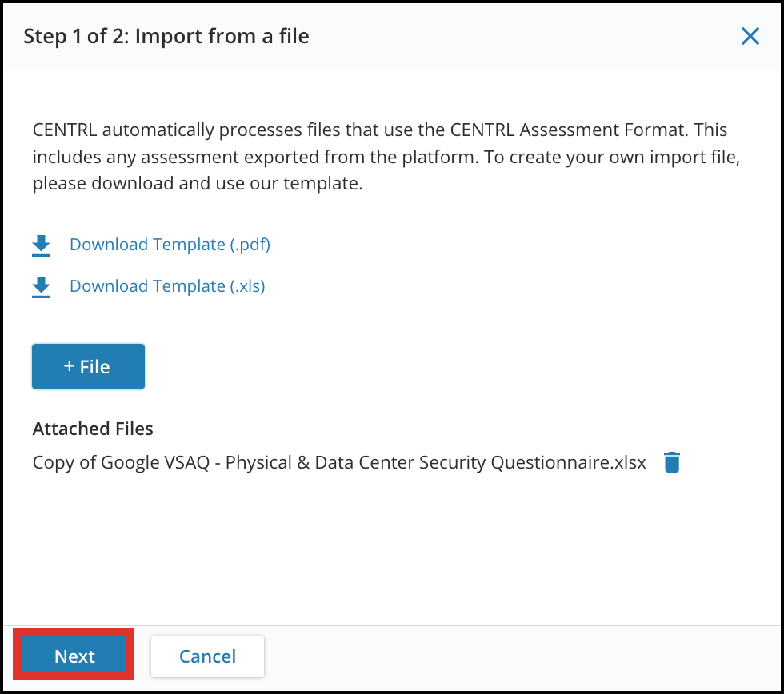
Task: Open the Download Template (.xls) link
Action: click(x=167, y=285)
